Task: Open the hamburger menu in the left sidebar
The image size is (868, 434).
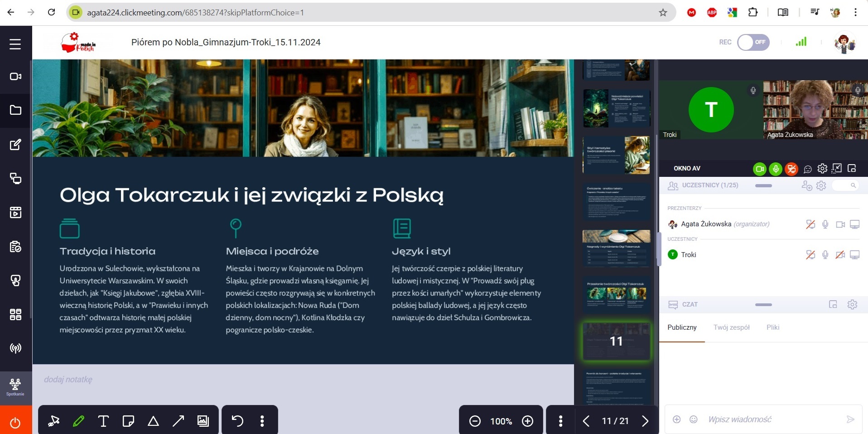Action: click(15, 44)
